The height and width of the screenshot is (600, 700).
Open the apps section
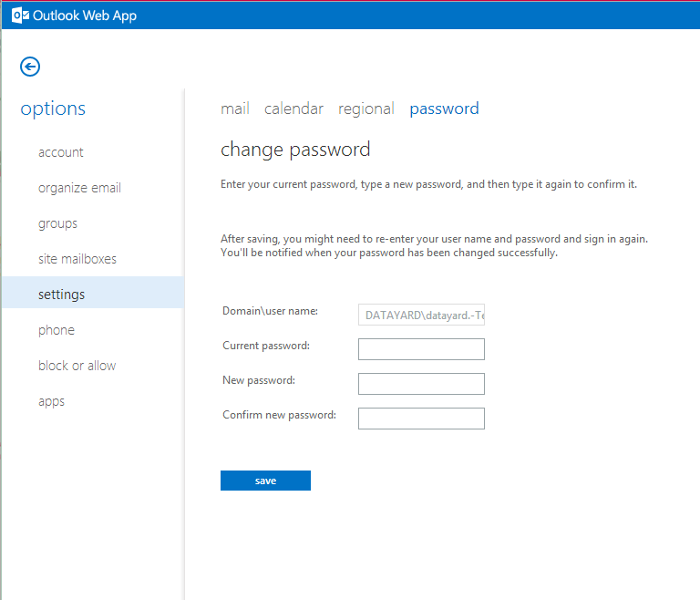click(51, 401)
